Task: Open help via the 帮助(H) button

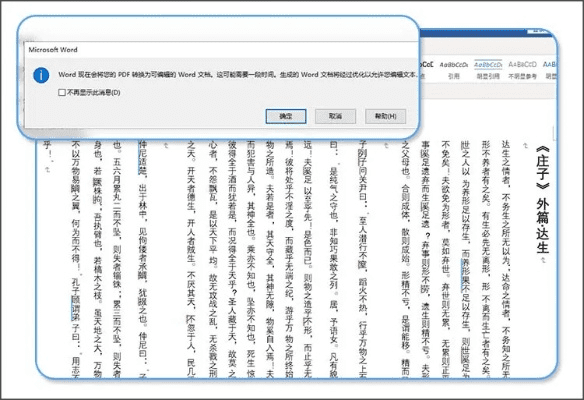Action: [x=385, y=116]
